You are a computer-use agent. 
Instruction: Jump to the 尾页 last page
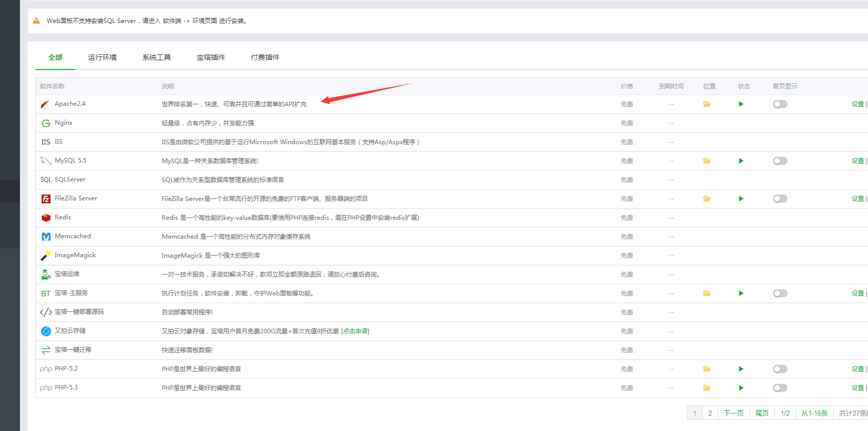[x=762, y=413]
